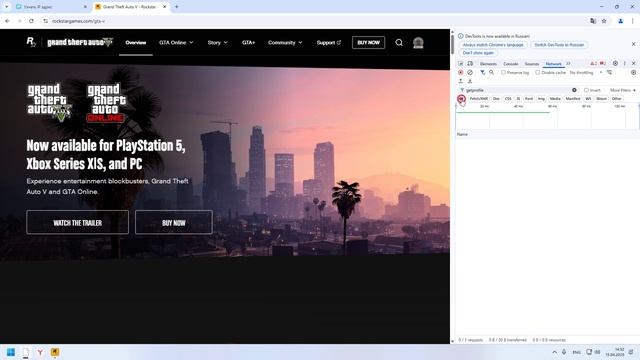Toggle the Media request type filter
Image resolution: width=640 pixels, height=360 pixels.
555,99
